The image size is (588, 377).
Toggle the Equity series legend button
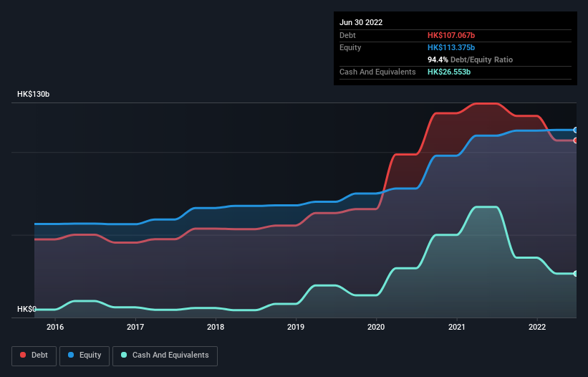(85, 355)
